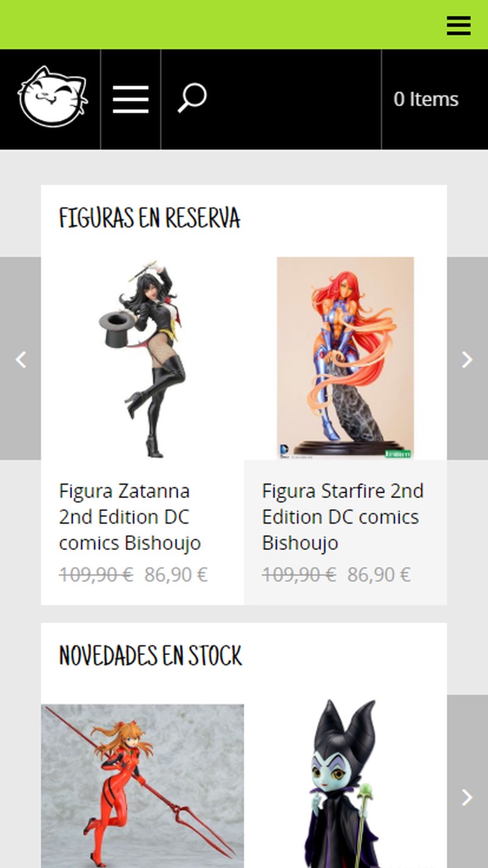This screenshot has width=488, height=868.
Task: Click the Zatanna 86,90 € sale price
Action: 176,574
